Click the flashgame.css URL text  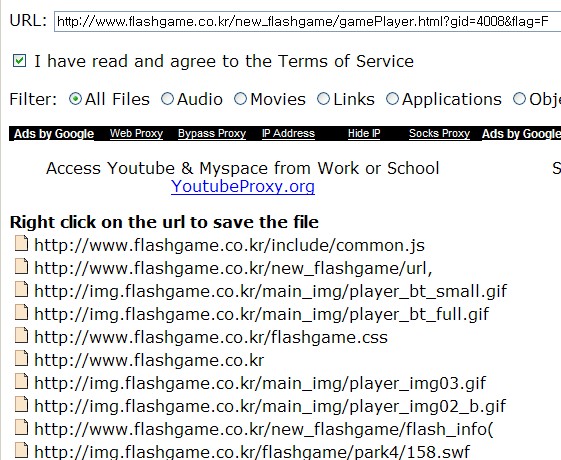(x=211, y=337)
